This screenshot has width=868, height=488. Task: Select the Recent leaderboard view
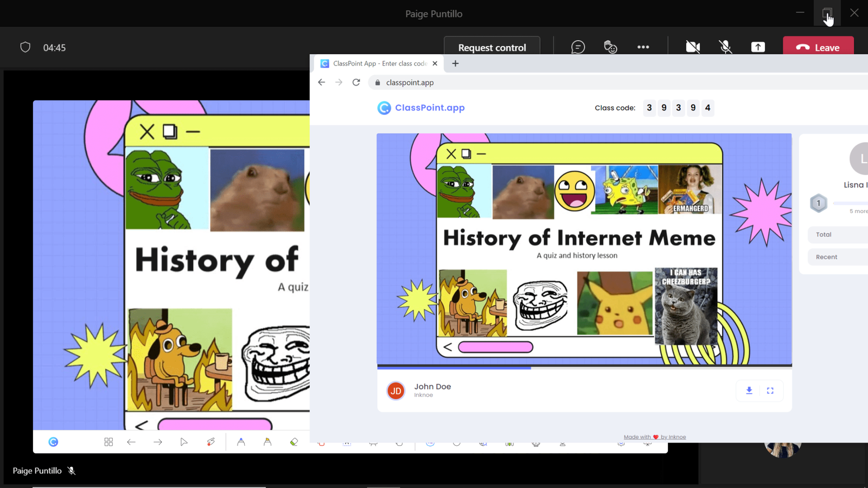pyautogui.click(x=826, y=256)
